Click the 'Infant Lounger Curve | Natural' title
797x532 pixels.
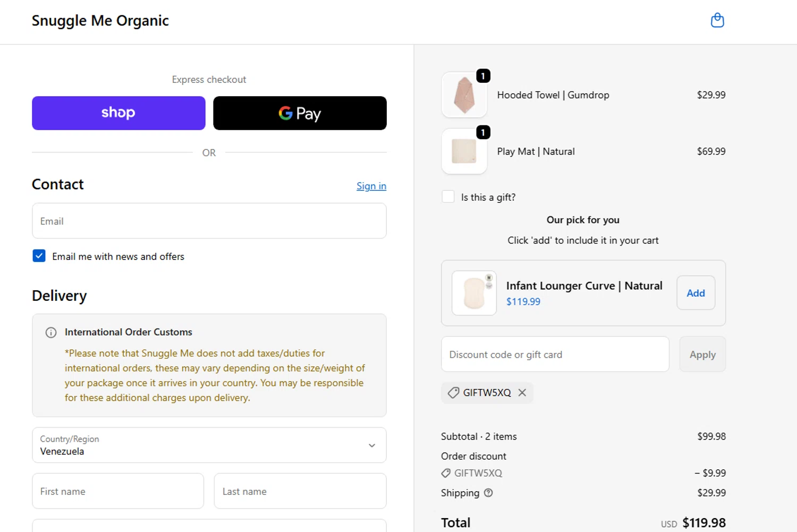click(x=584, y=286)
